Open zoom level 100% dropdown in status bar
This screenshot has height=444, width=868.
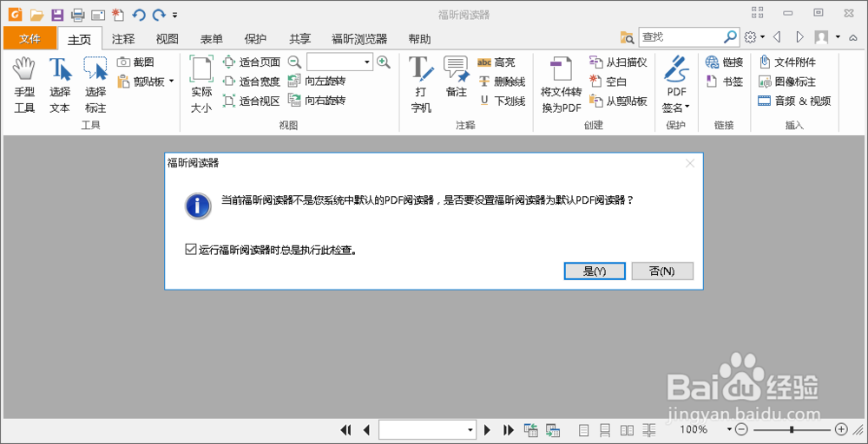pos(730,429)
